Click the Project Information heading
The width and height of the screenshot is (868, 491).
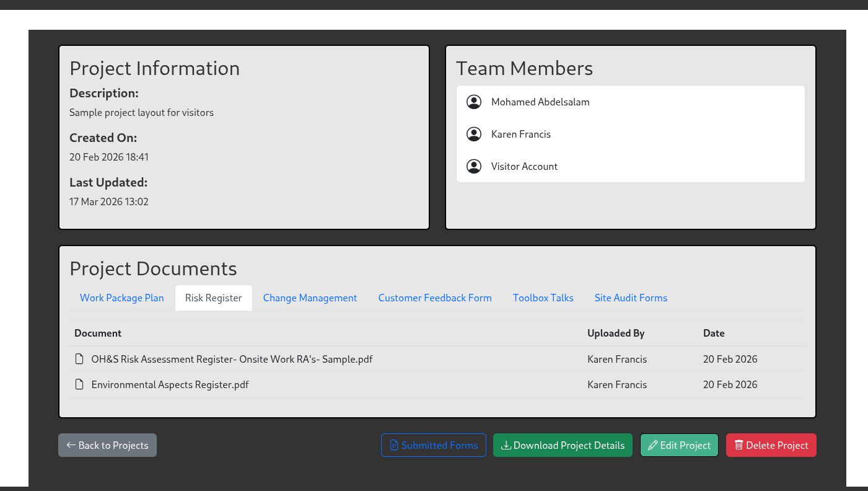point(154,68)
